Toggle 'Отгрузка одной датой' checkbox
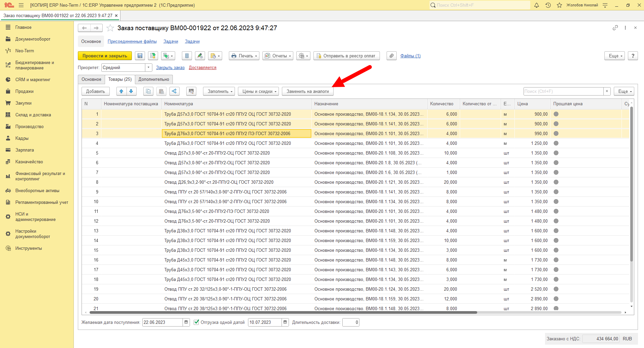644x348 pixels. 197,322
